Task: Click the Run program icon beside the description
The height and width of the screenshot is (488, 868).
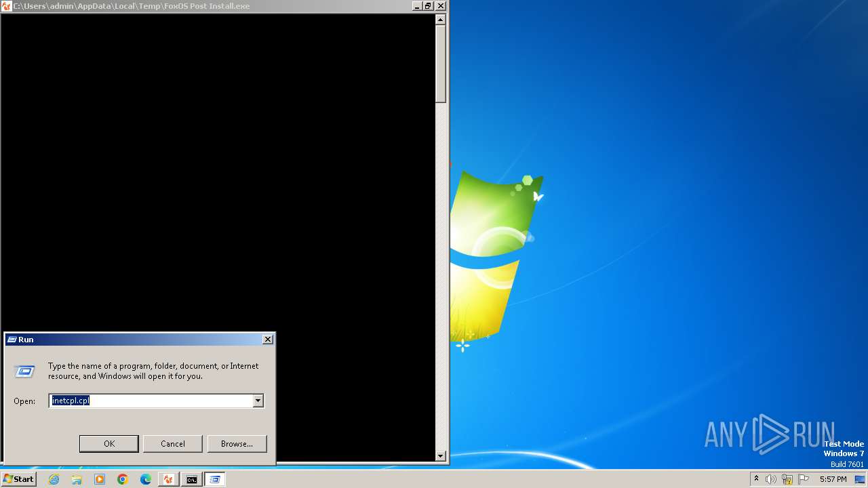Action: click(24, 371)
